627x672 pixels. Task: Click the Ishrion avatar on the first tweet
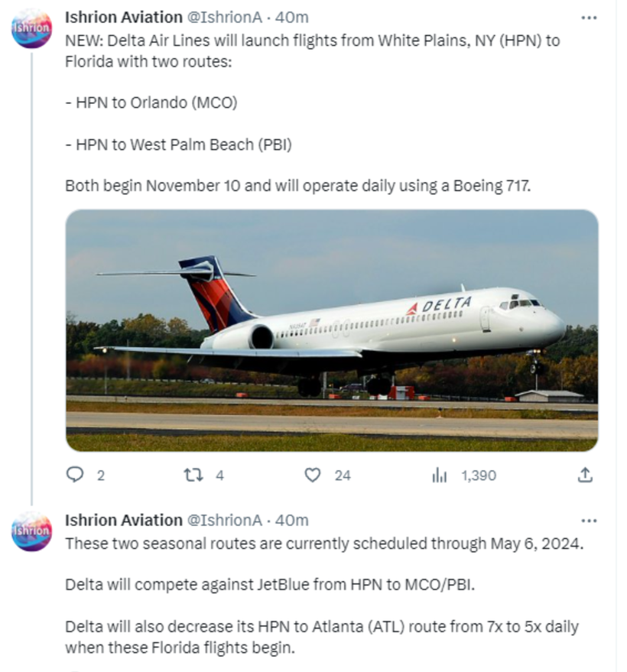point(31,28)
